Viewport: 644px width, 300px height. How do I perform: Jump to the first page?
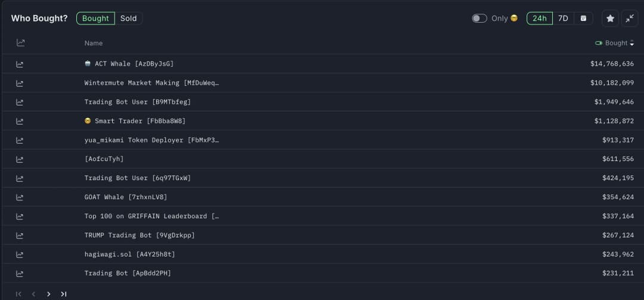[18, 294]
